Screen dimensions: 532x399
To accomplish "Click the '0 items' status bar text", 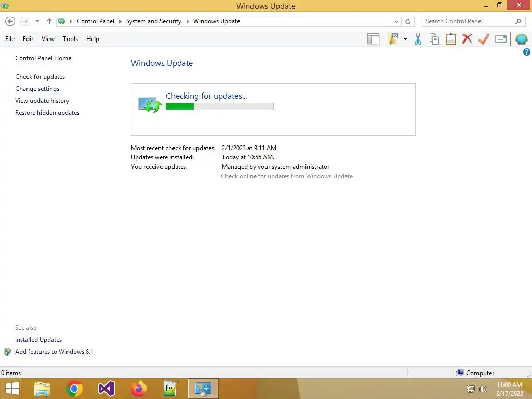I will [11, 373].
